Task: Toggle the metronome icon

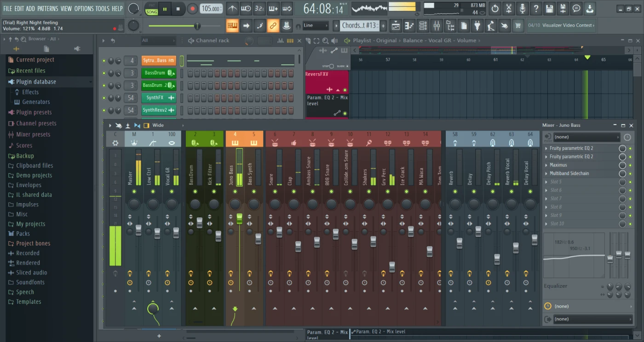Action: coord(232,9)
